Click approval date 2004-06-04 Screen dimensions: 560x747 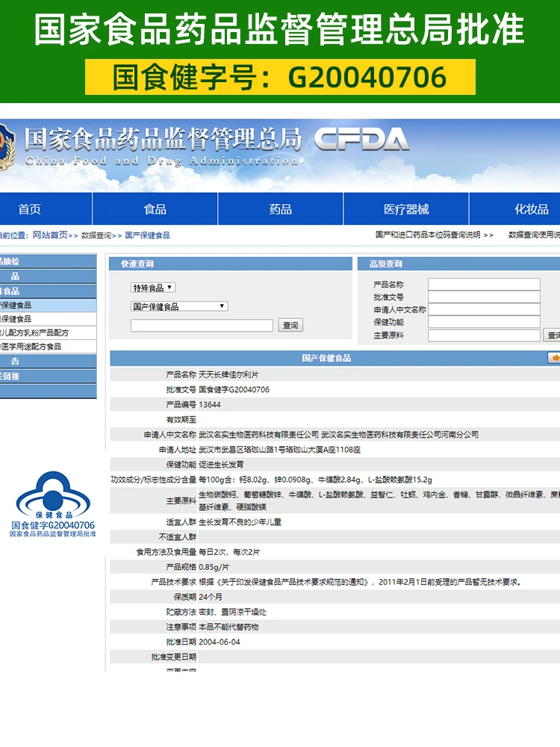click(219, 642)
